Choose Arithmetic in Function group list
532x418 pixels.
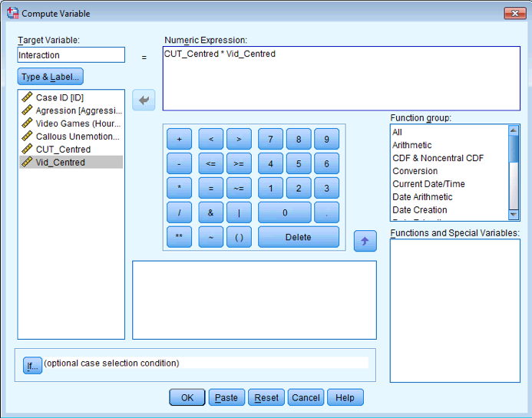click(411, 145)
